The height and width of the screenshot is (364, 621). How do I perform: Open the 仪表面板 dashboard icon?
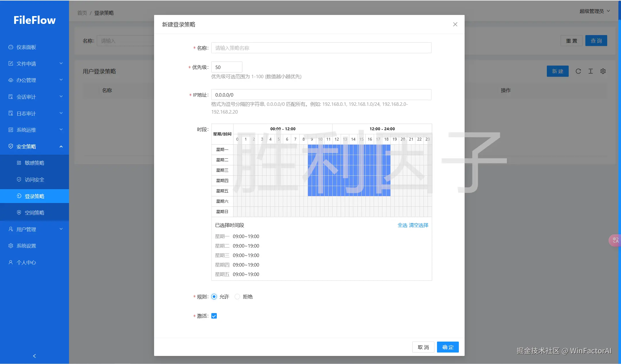click(11, 47)
